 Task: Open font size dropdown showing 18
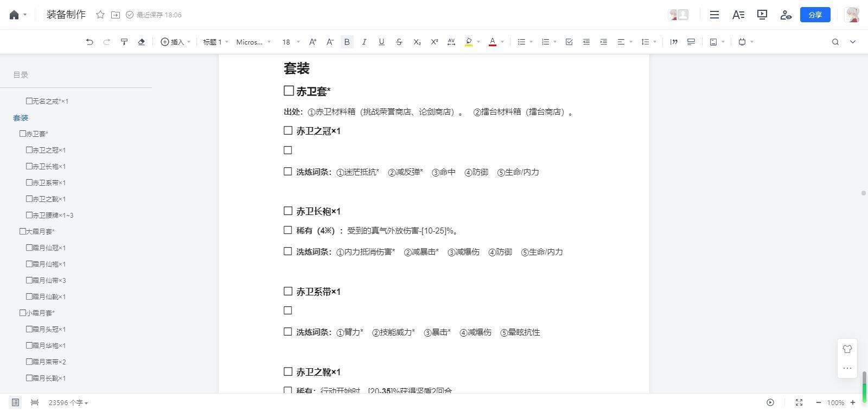291,42
